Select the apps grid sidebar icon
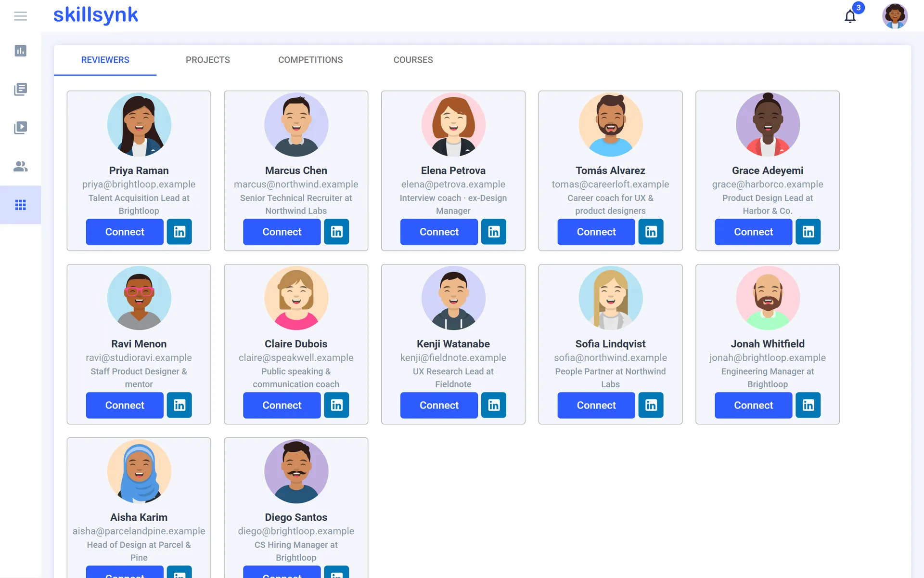924x578 pixels. click(x=20, y=205)
